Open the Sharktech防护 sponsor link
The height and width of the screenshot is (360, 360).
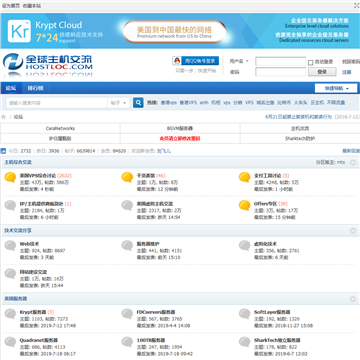300,138
